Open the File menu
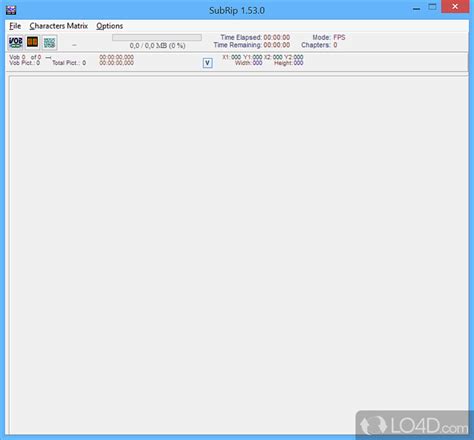474x440 pixels. click(x=15, y=26)
